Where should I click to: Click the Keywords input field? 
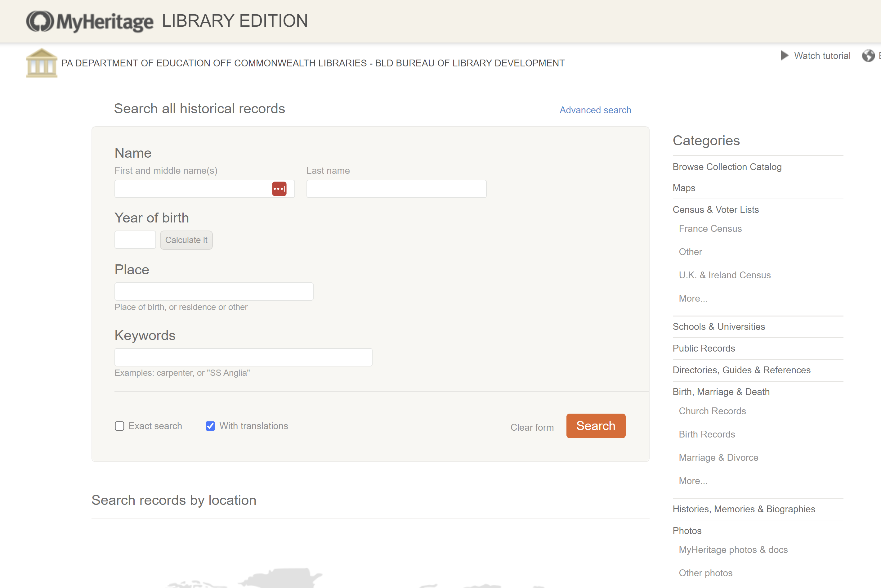pos(243,357)
